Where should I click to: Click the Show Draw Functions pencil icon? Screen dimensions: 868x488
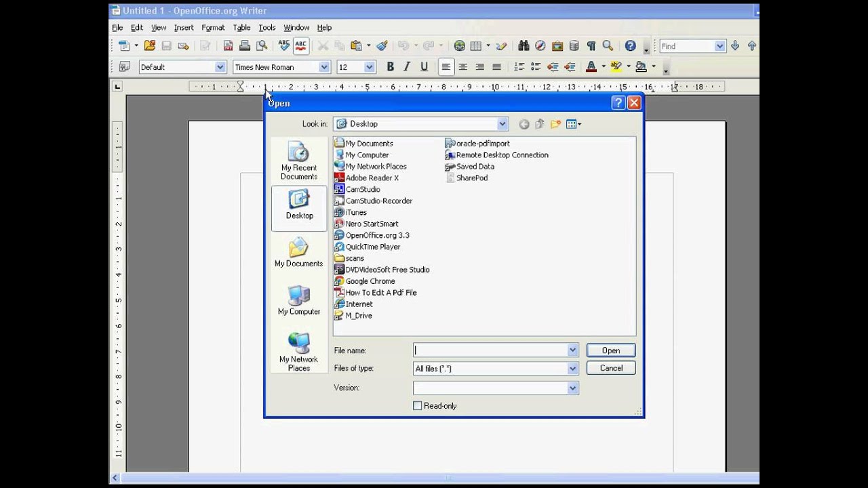click(x=501, y=46)
